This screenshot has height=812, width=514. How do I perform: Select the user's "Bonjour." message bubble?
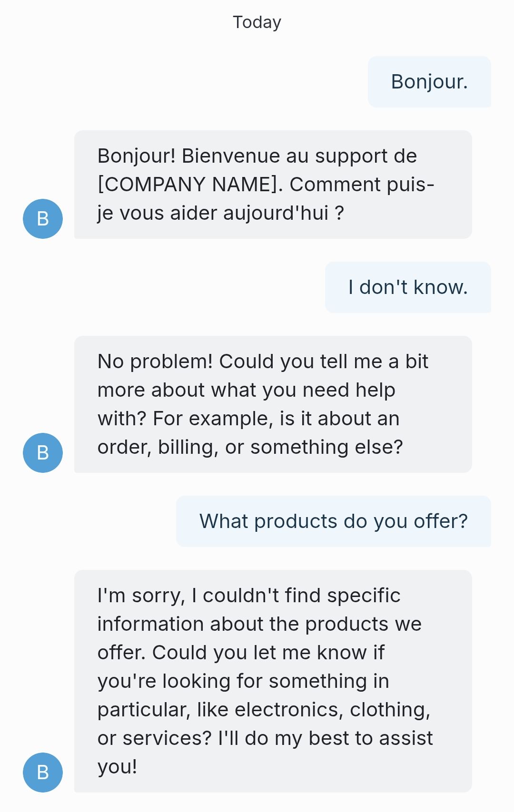tap(429, 82)
